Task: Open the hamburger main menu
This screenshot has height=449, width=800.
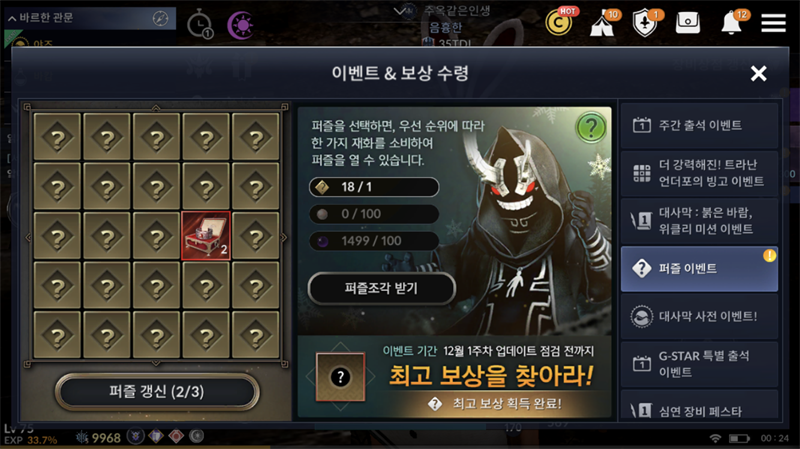Action: 773,23
